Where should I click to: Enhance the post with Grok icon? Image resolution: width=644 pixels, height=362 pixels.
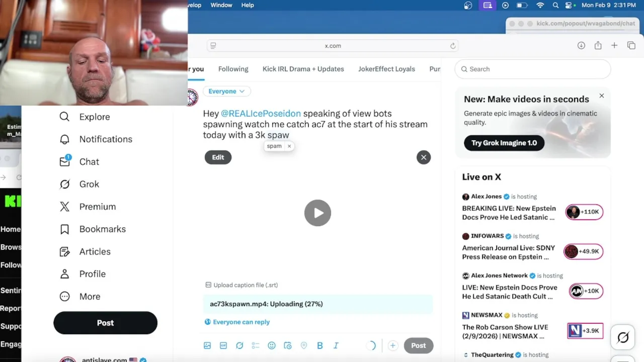[239, 345]
